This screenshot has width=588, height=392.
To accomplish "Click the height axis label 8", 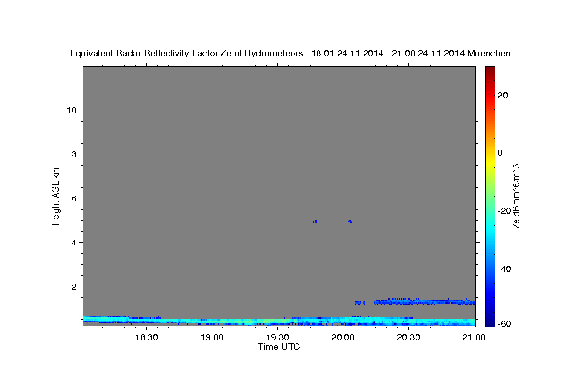I will click(73, 154).
